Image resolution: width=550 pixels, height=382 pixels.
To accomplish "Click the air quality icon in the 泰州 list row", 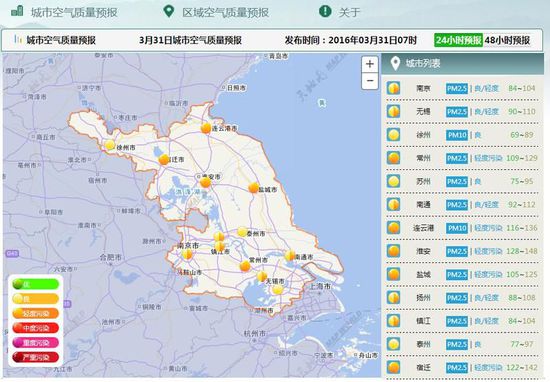I will [394, 344].
